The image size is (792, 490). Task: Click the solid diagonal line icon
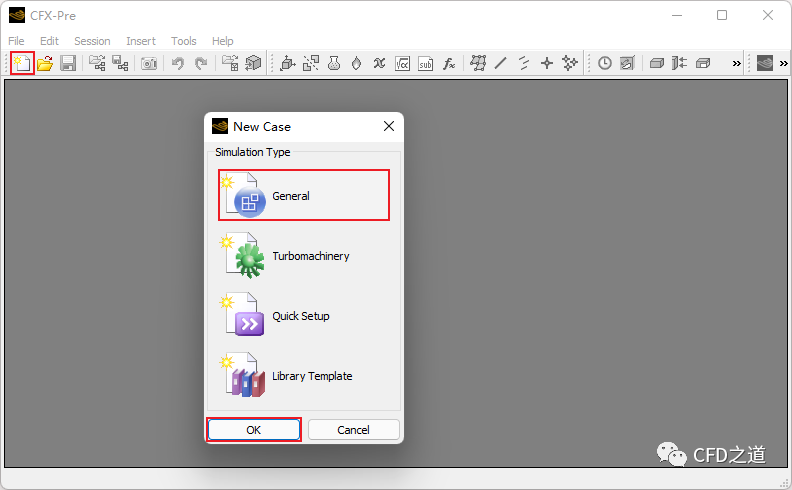coord(501,63)
